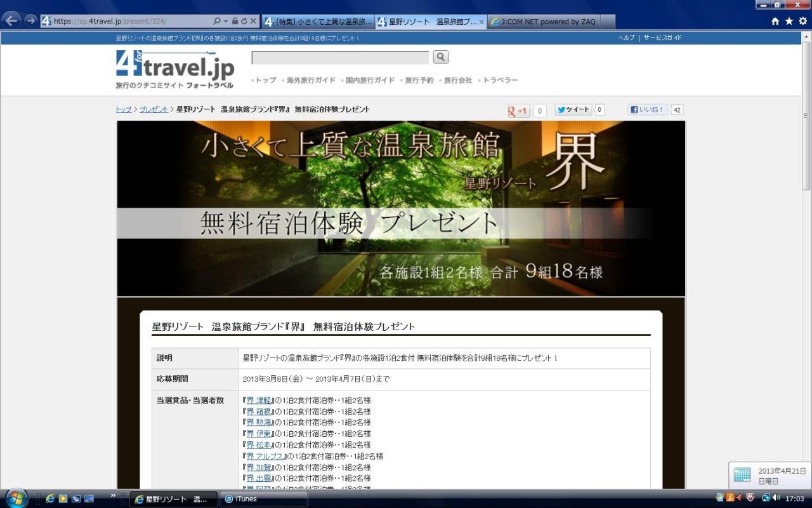The image size is (812, 508).
Task: Click the network connection tray icon
Action: click(x=766, y=498)
